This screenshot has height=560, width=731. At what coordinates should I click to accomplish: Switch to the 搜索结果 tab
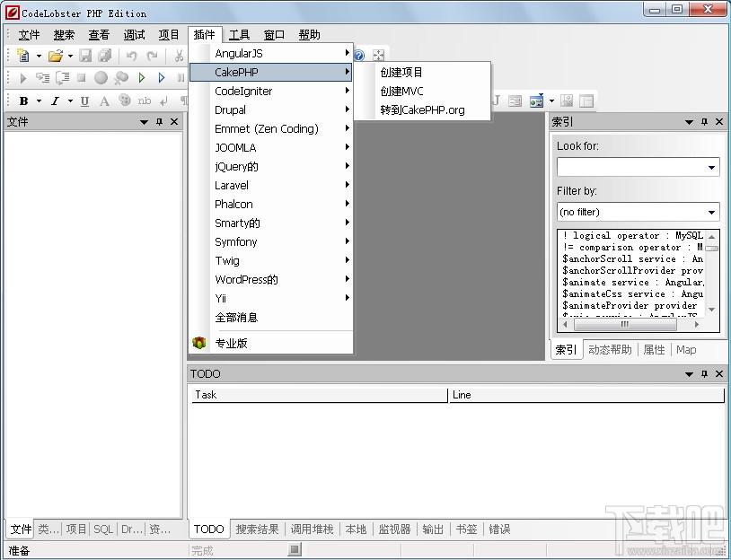point(258,529)
